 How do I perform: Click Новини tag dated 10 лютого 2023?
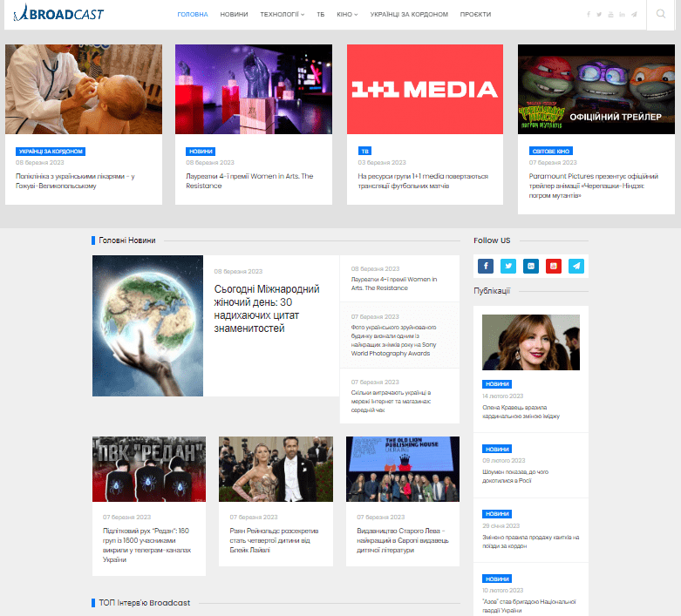tap(497, 579)
